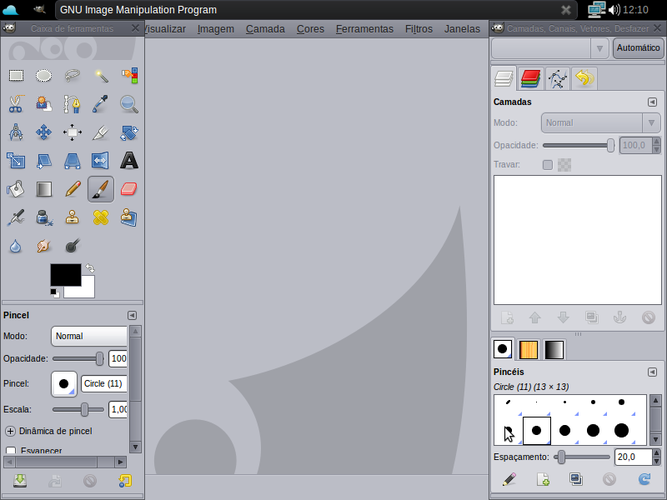Open the Camadas tab configuration menu
This screenshot has width=667, height=500.
pyautogui.click(x=652, y=102)
